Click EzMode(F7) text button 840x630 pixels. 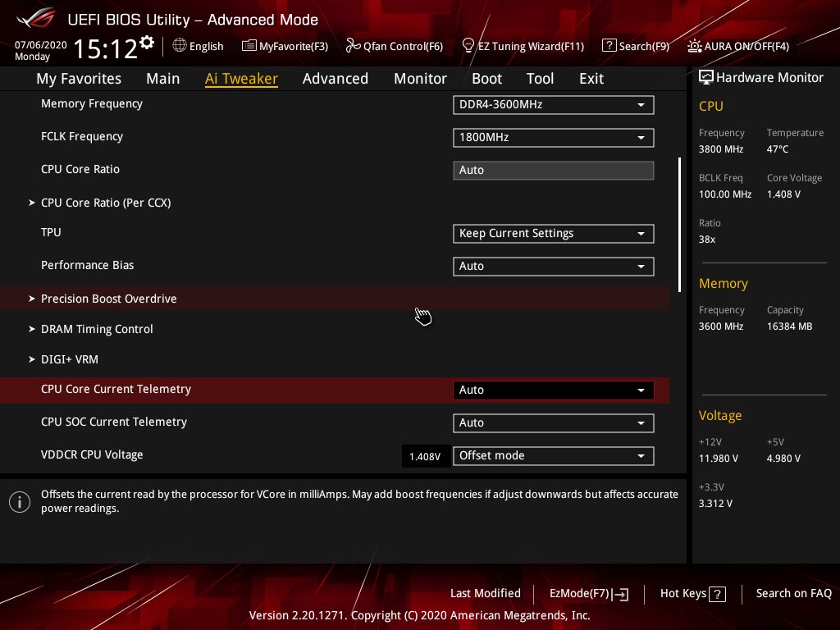coord(579,594)
